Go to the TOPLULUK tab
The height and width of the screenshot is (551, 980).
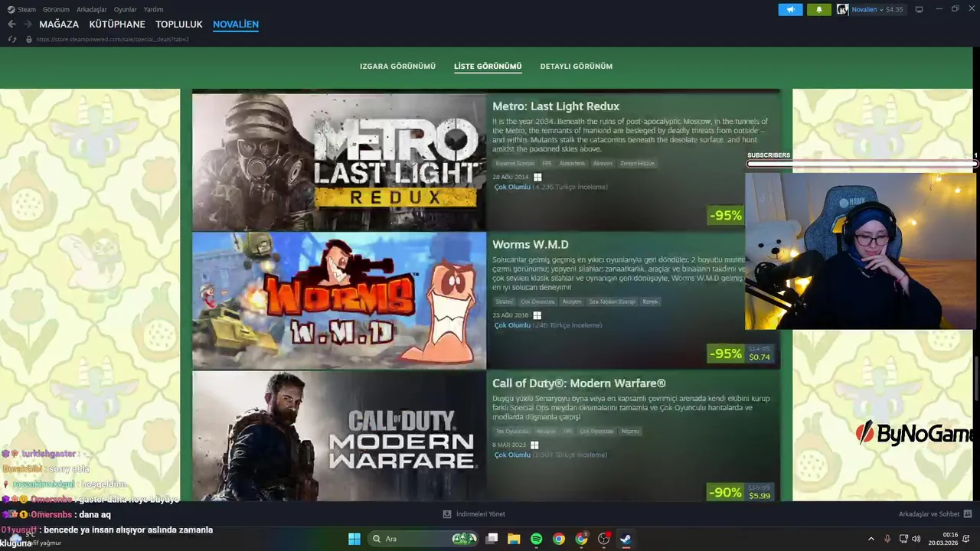point(179,24)
